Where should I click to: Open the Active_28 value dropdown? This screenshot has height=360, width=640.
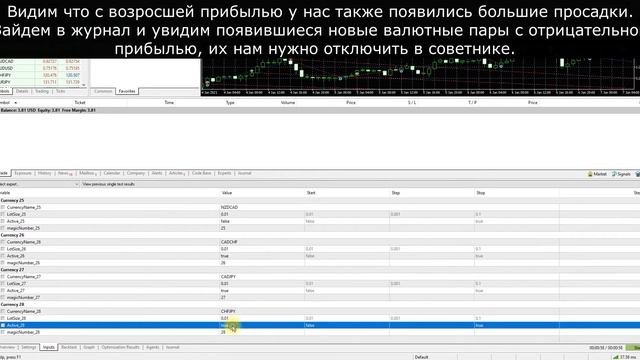click(262, 325)
